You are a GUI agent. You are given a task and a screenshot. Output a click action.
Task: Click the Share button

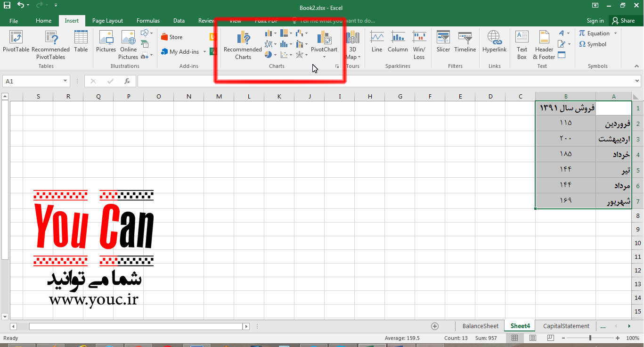point(623,21)
